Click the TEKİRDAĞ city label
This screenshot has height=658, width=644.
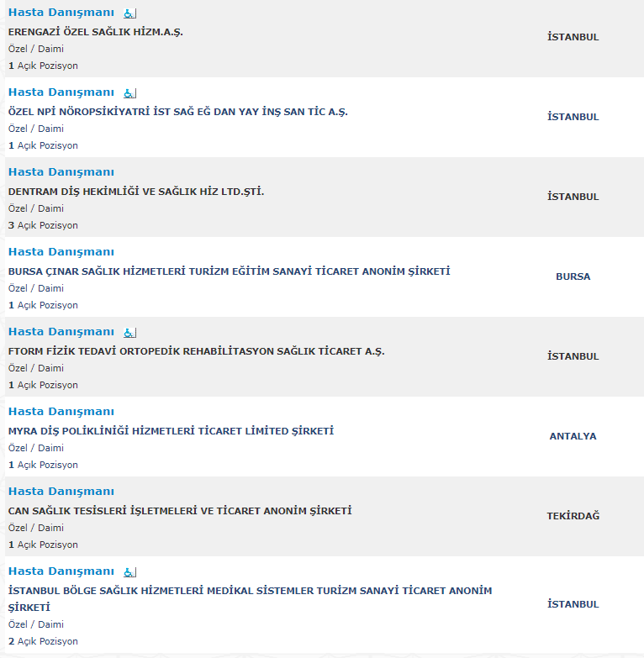(573, 516)
